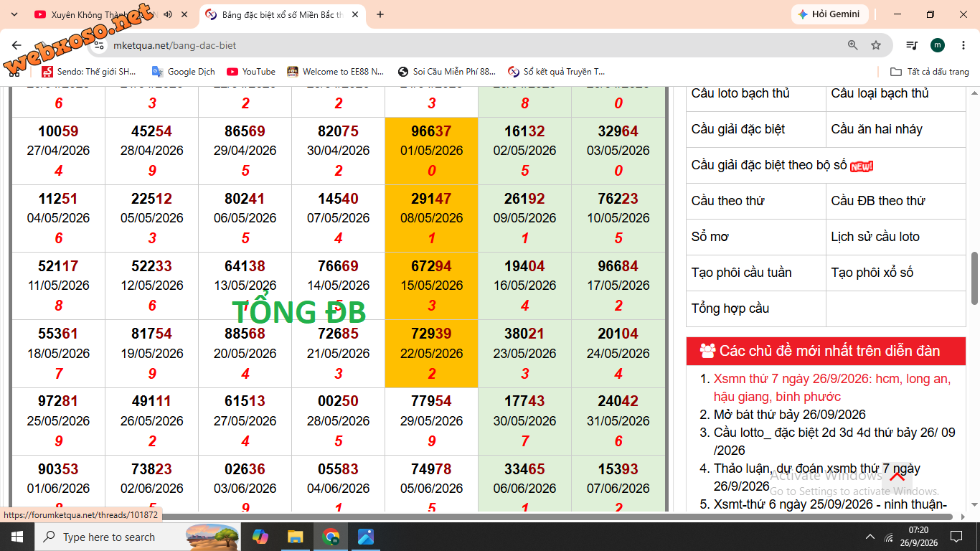Open the tab search dropdown chevron
Screen dimensions: 980x551
point(14,14)
